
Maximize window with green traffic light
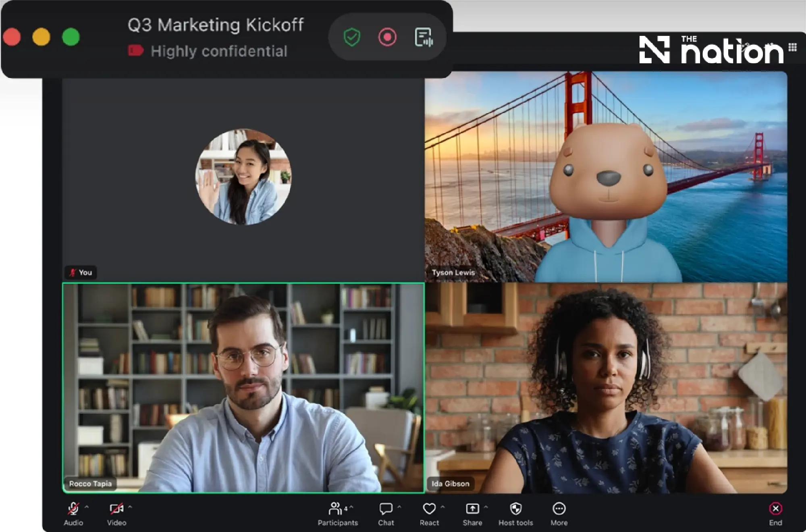(71, 37)
